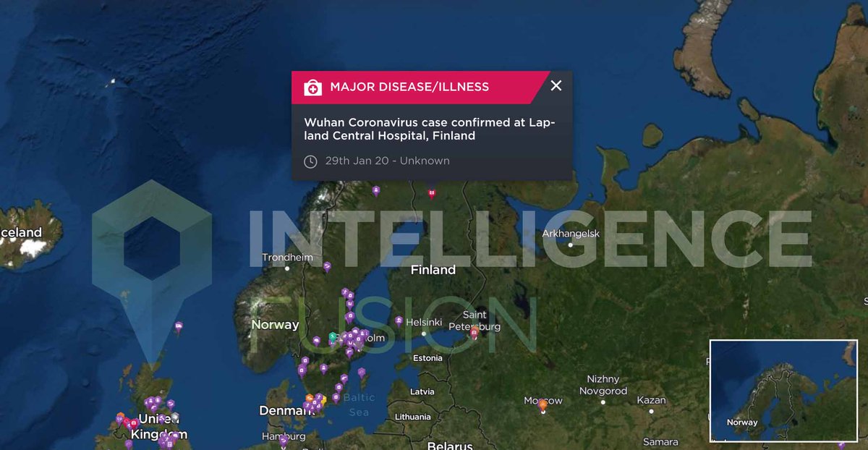The width and height of the screenshot is (868, 450).
Task: Click the Helsinki city label
Action: point(424,322)
